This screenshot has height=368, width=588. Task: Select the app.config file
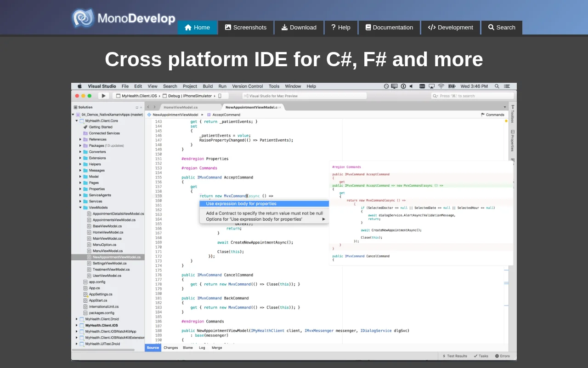(94, 282)
